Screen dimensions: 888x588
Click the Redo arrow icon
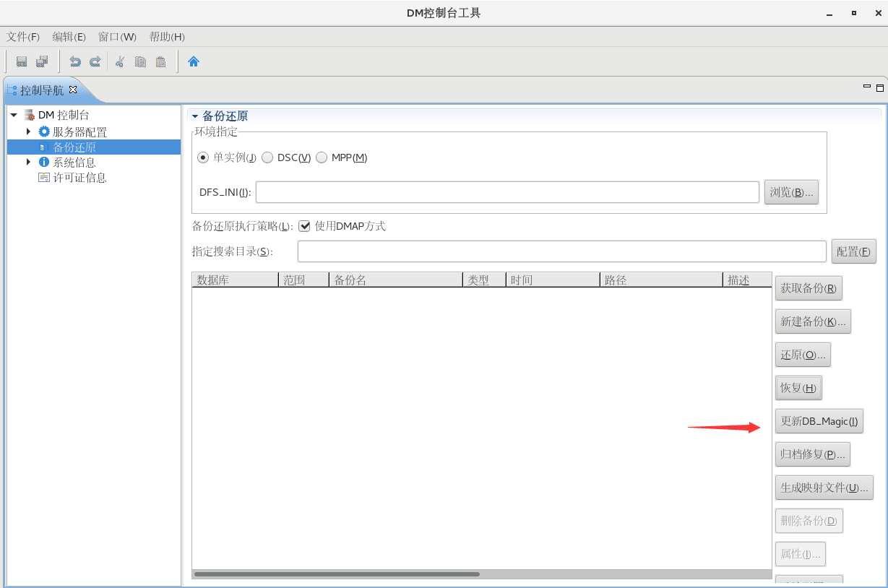point(95,61)
